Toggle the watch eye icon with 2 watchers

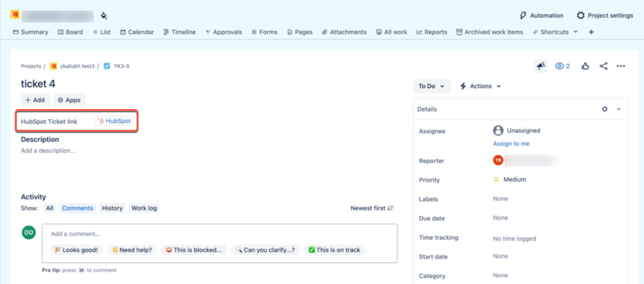(x=562, y=66)
